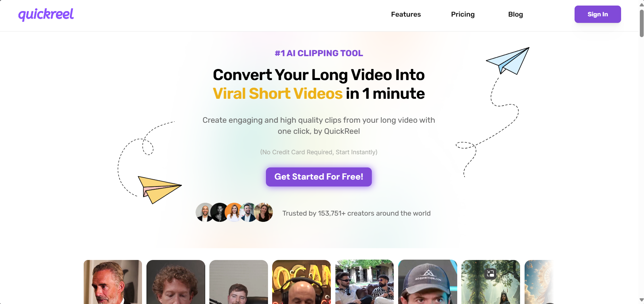This screenshot has width=644, height=304.
Task: Go to the Pricing page
Action: (463, 14)
